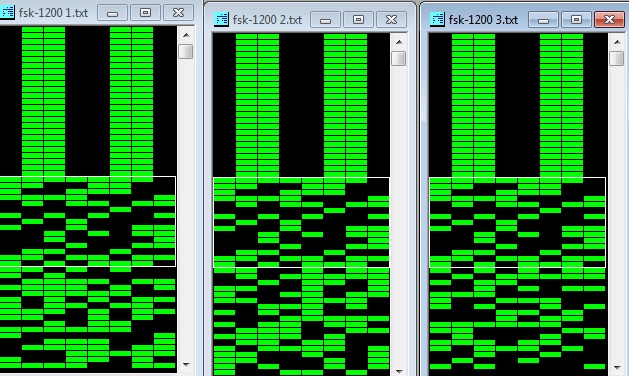Click the fsk-1200 2.txt title bar text

point(267,19)
